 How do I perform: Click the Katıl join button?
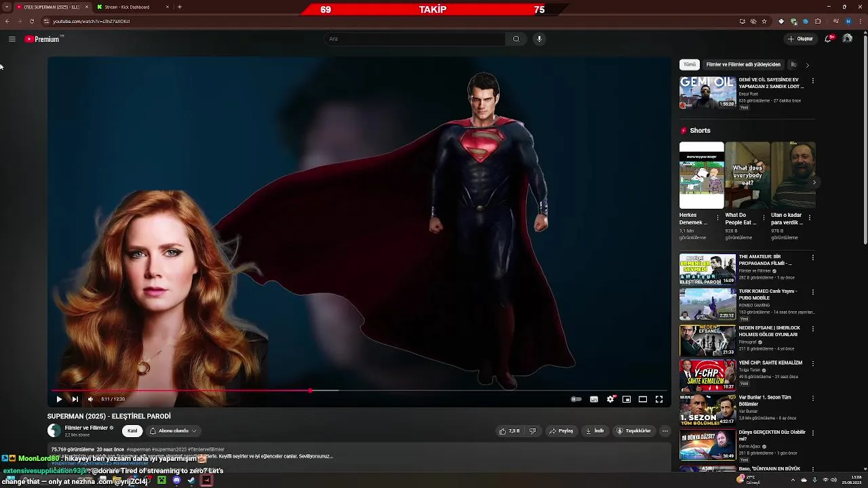132,431
